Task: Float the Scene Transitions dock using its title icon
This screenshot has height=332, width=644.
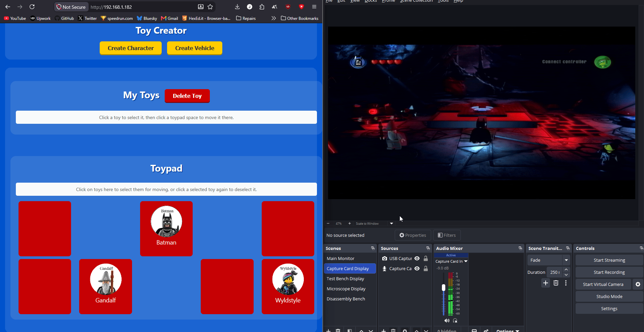Action: [568, 248]
